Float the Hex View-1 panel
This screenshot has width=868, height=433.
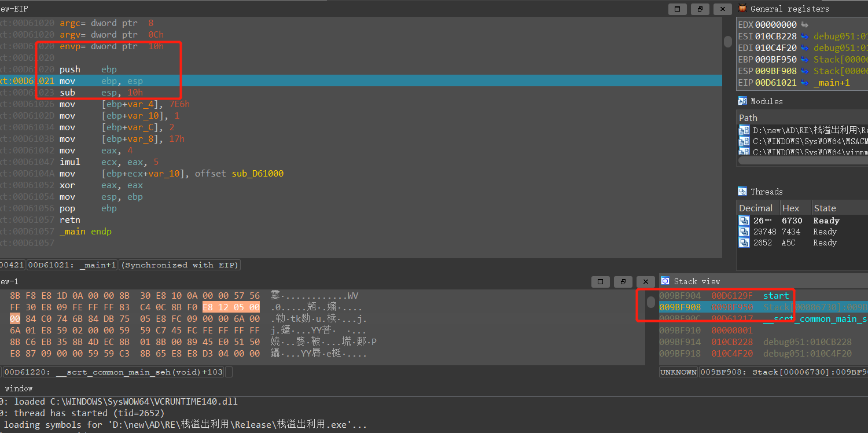(x=623, y=281)
